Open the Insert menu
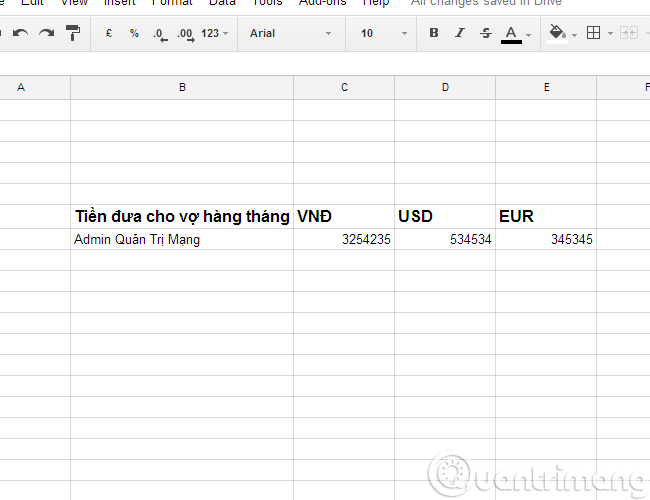 pos(119,2)
